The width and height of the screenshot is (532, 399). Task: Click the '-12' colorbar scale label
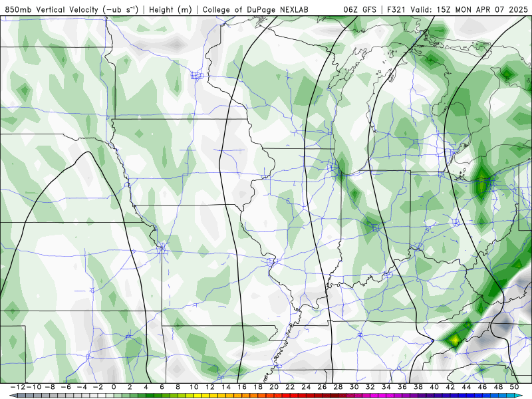coord(17,387)
